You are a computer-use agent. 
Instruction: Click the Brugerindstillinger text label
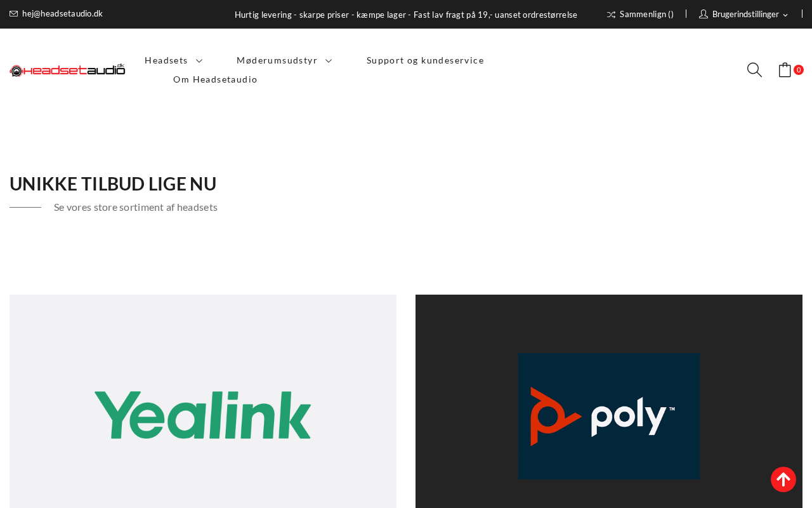[x=745, y=14]
